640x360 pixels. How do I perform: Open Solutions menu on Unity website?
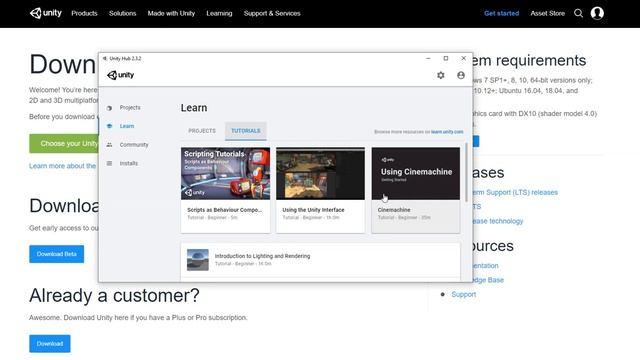tap(122, 13)
